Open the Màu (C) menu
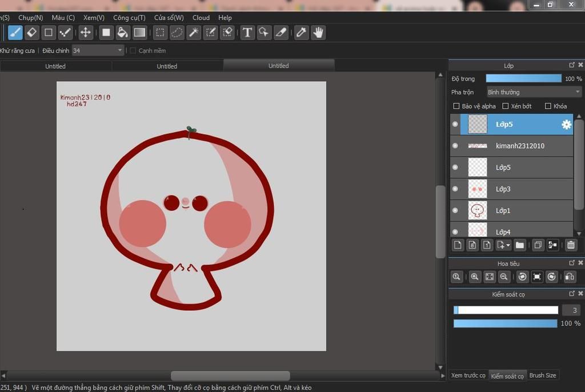Screen dimensions: 585x392 point(63,18)
